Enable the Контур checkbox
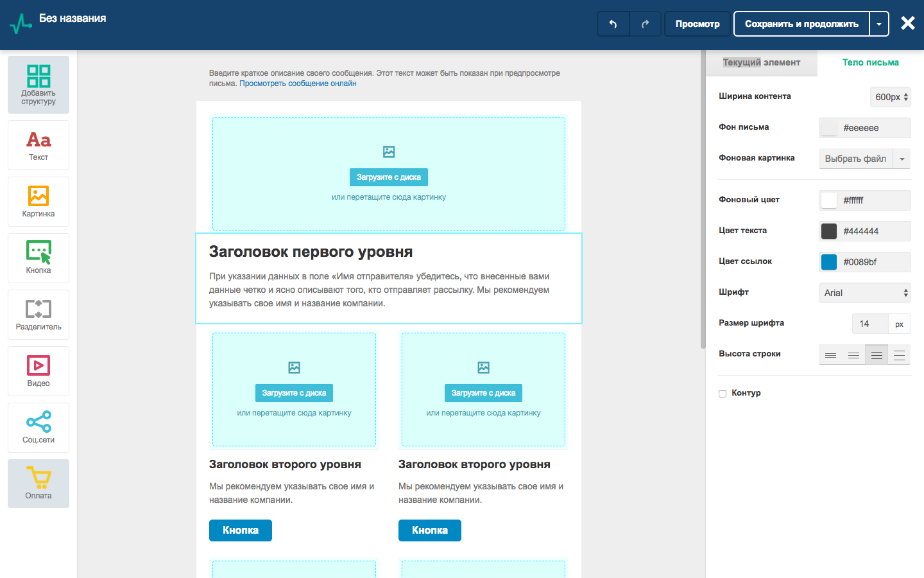This screenshot has width=924, height=578. click(x=722, y=393)
